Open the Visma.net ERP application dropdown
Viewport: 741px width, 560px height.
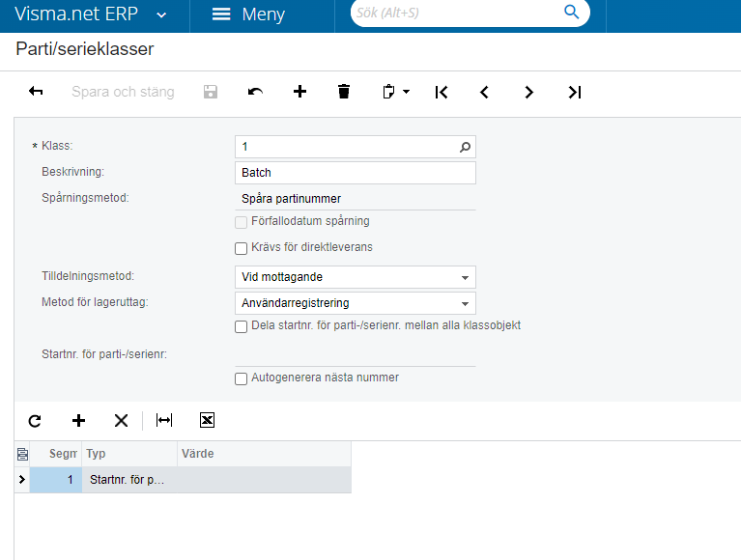tap(161, 15)
